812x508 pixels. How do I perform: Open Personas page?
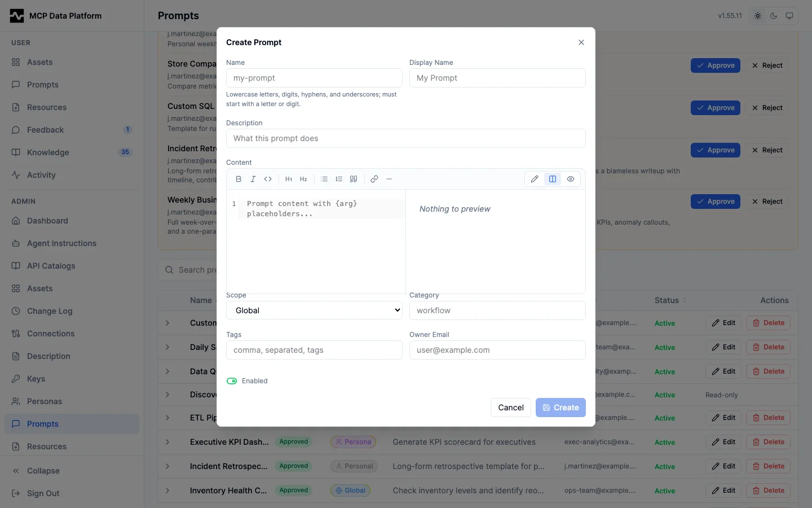pyautogui.click(x=72, y=401)
